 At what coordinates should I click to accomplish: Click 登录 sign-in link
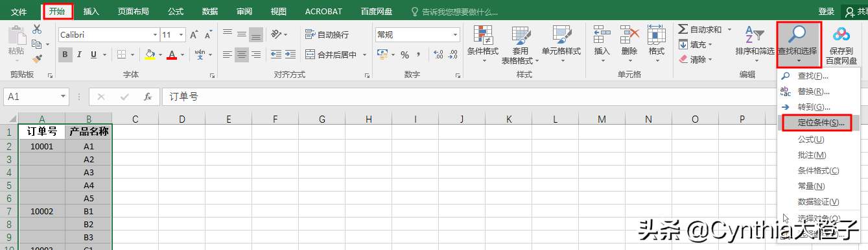[x=826, y=11]
